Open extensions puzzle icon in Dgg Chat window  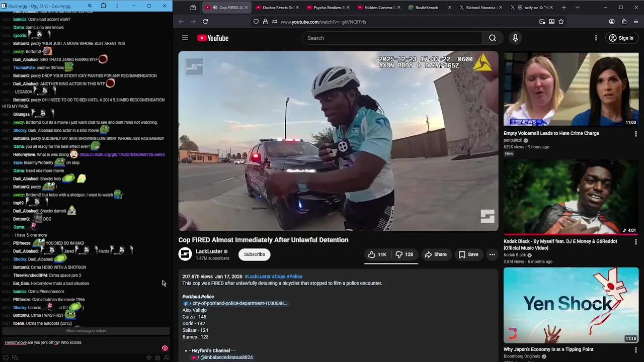104,6
